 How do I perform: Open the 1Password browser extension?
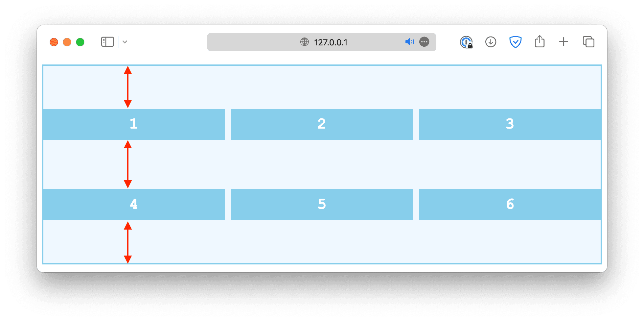[466, 42]
